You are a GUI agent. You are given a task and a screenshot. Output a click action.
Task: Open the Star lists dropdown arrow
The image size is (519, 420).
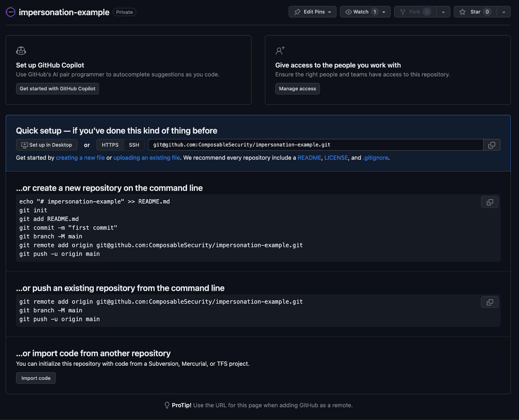(x=504, y=12)
